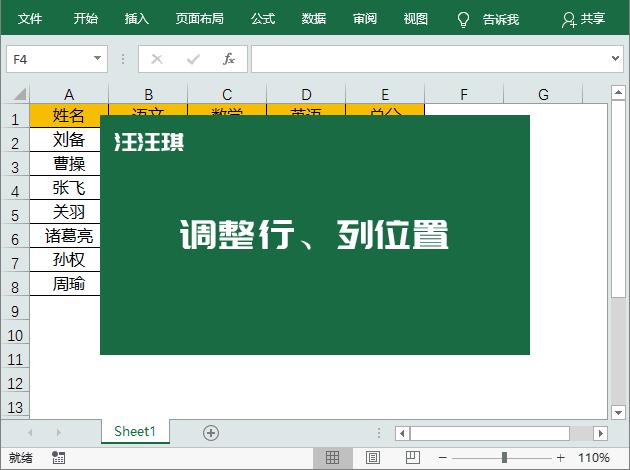The image size is (630, 470).
Task: Switch to Page Break Preview icon
Action: pos(413,458)
